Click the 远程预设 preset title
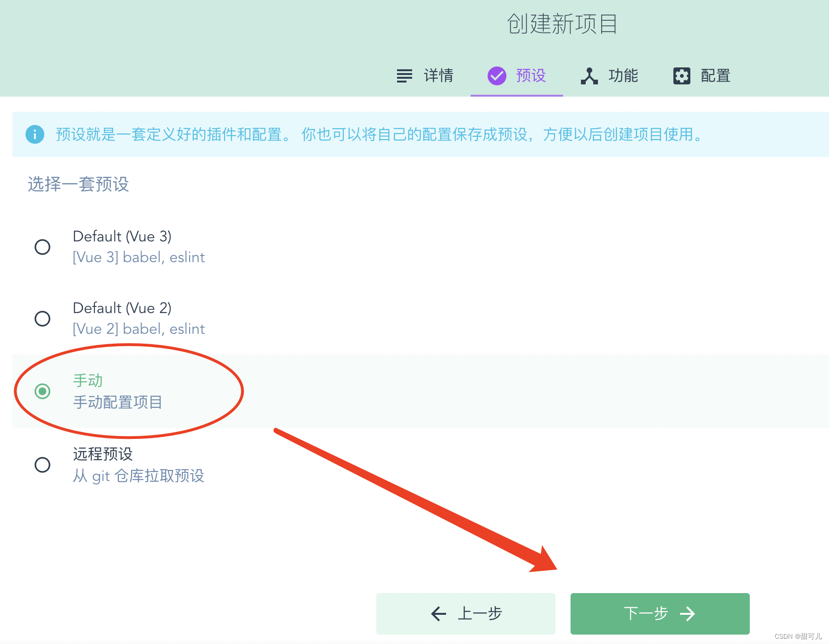Screen dimensions: 829x644 (x=103, y=454)
